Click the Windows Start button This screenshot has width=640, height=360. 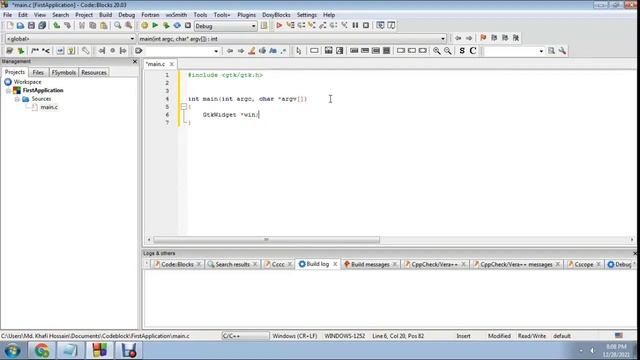pos(13,350)
